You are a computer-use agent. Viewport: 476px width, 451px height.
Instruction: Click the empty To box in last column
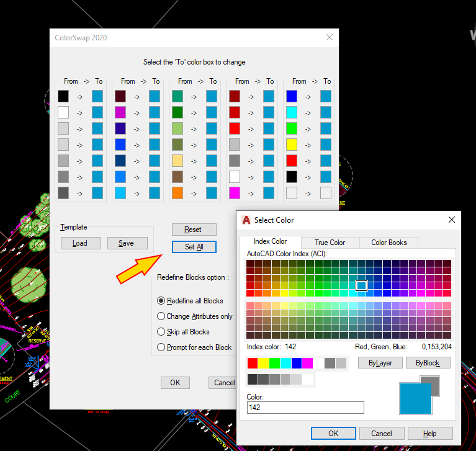point(326,193)
